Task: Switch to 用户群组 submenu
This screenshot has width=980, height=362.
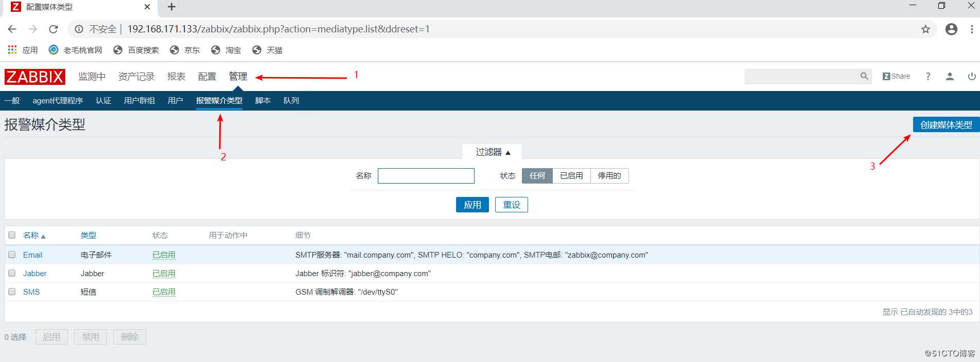Action: click(139, 101)
